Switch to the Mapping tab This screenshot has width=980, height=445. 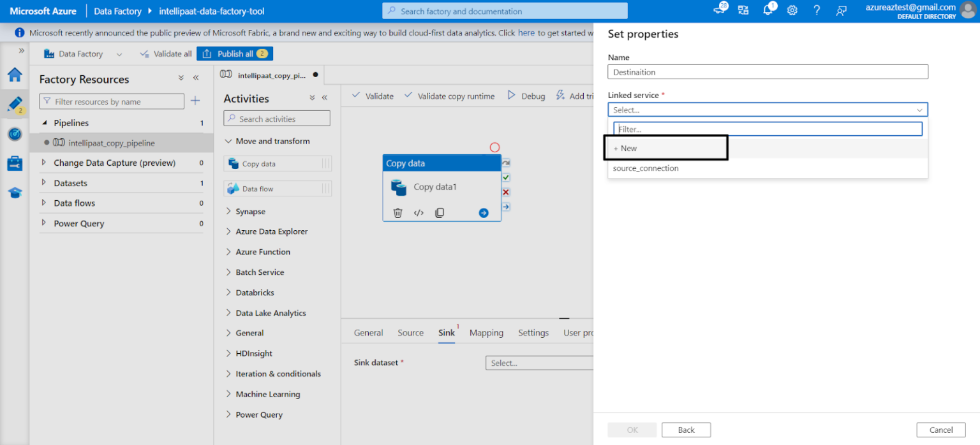(486, 333)
